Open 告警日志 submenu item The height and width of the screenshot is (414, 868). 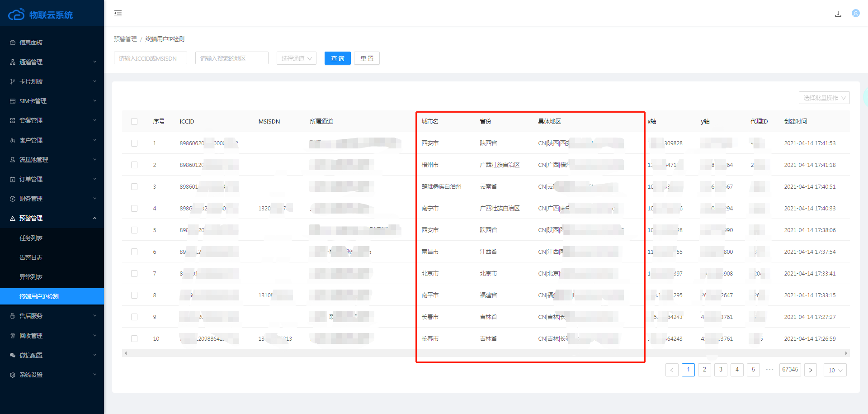pos(52,257)
